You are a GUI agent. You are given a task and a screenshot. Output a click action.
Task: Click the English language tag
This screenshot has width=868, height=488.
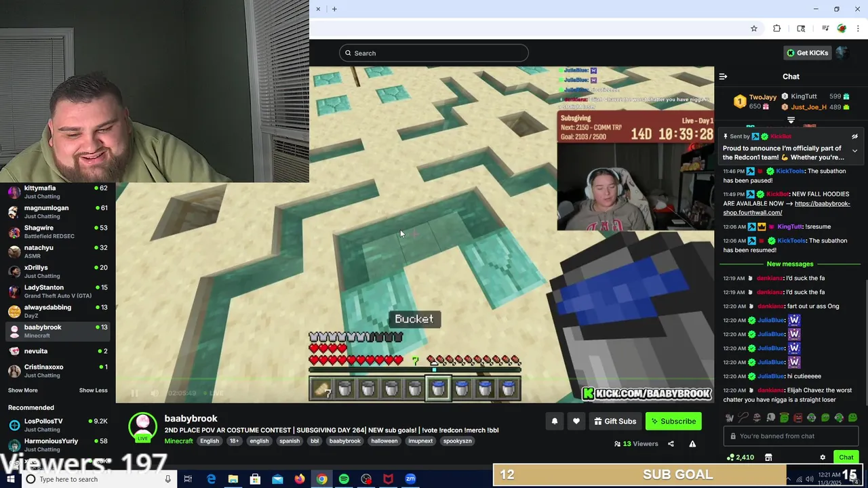(210, 441)
